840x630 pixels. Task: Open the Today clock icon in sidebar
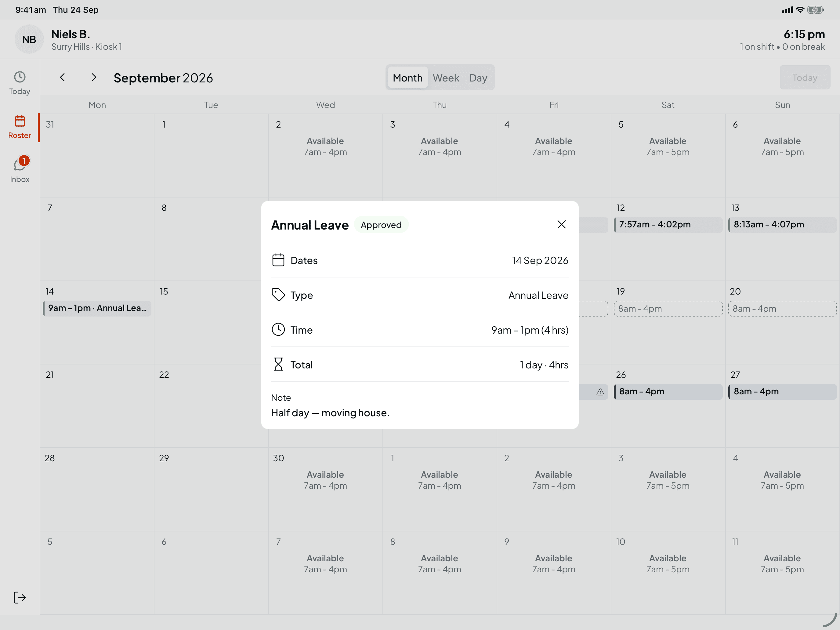click(x=19, y=77)
